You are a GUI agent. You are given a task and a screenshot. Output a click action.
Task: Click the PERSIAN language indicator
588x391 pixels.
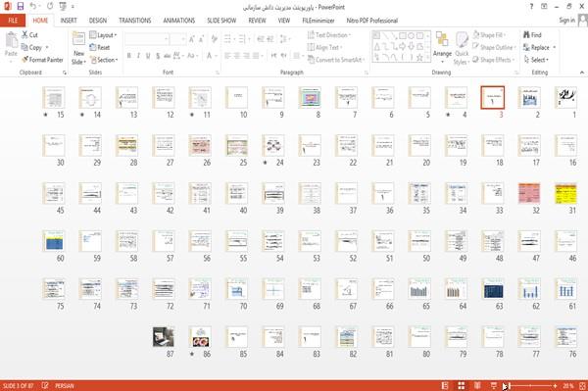pyautogui.click(x=65, y=386)
